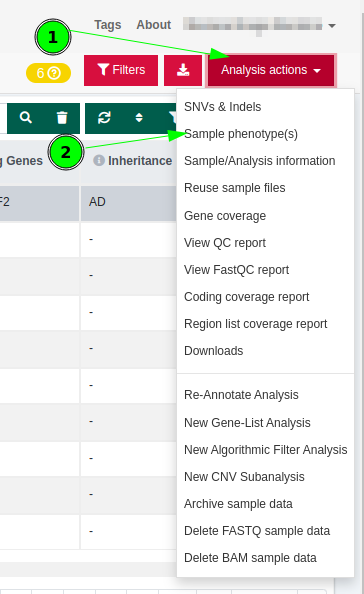Click the yellow 6 help badge
This screenshot has width=364, height=594.
click(48, 73)
